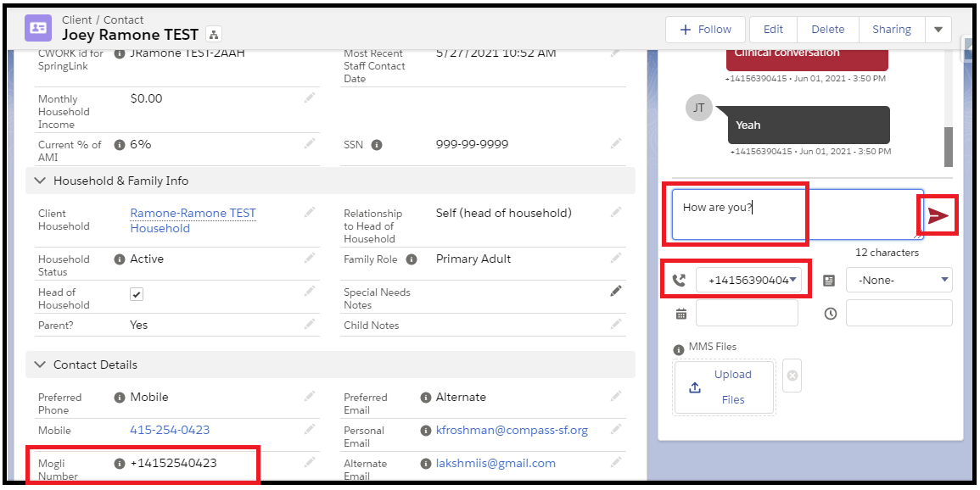Open the Ramone-Ramone TEST Household link

[193, 220]
